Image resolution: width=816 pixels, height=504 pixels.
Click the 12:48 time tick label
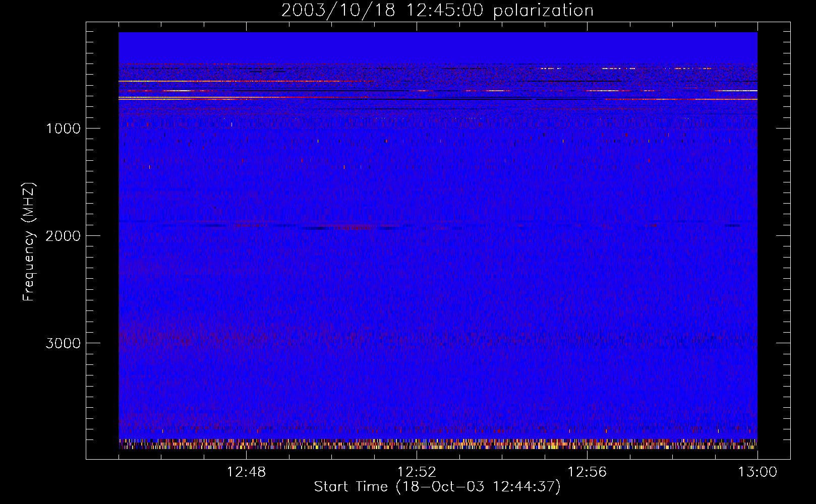[x=246, y=472]
